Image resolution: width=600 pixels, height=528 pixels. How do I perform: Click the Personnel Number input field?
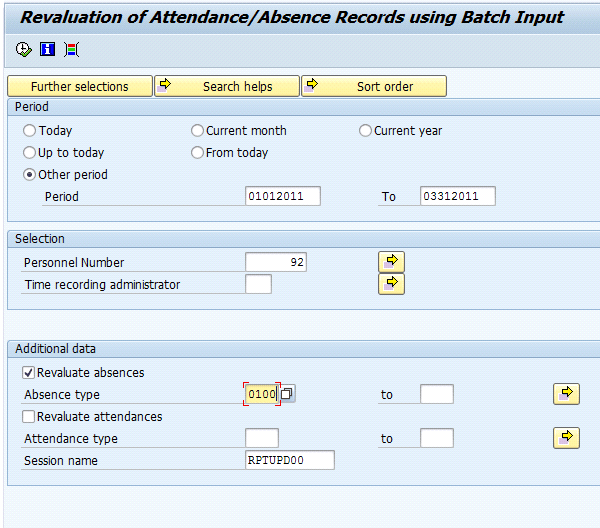[x=276, y=263]
